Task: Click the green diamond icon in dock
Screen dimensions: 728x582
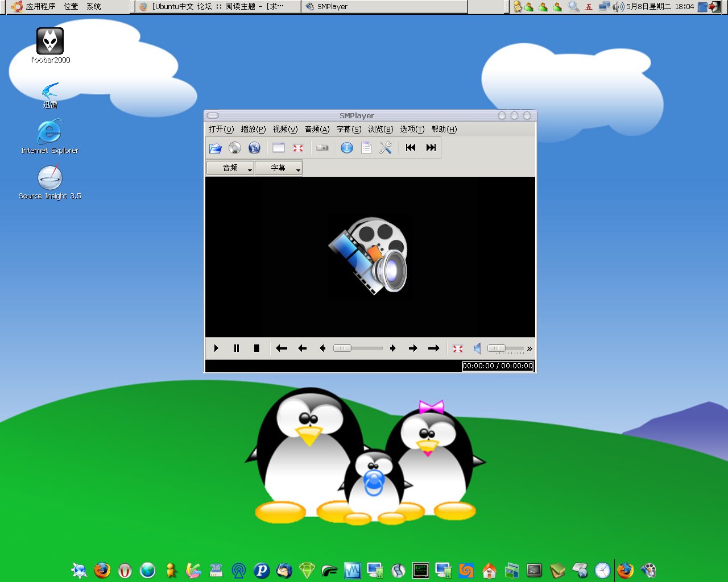Action: click(x=307, y=570)
